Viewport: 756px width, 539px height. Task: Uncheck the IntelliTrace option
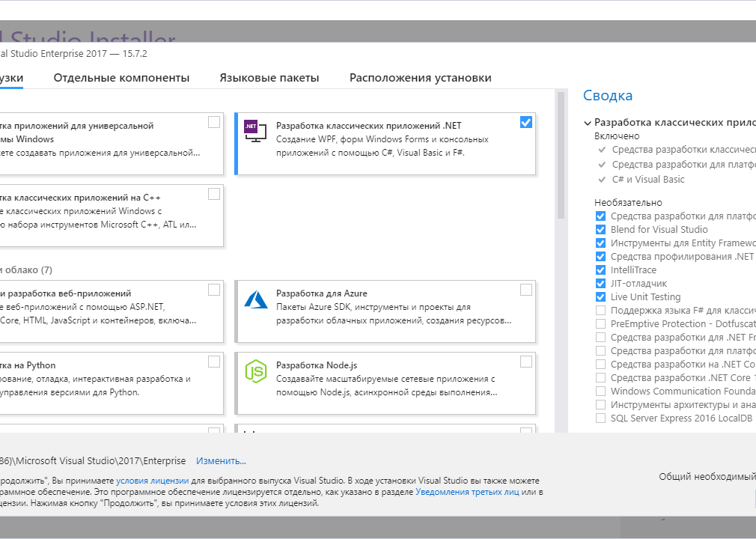click(600, 270)
